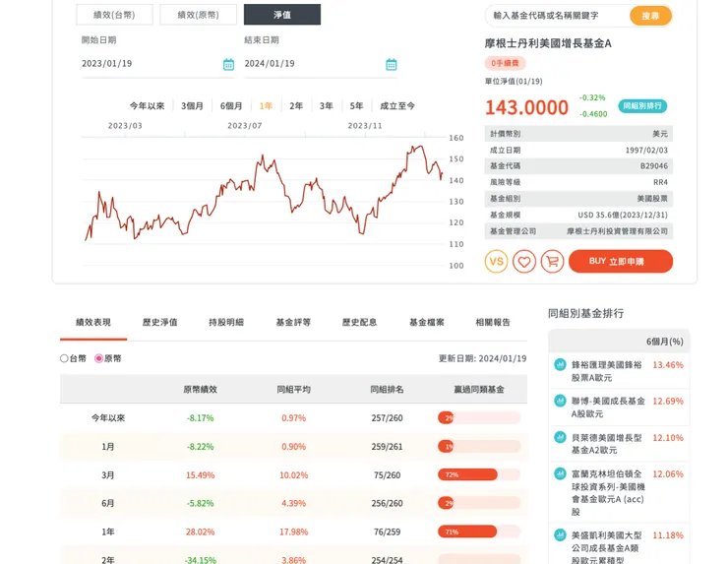Screen dimensions: 728x564
Task: Set chart range to 1年
Action: coord(266,106)
